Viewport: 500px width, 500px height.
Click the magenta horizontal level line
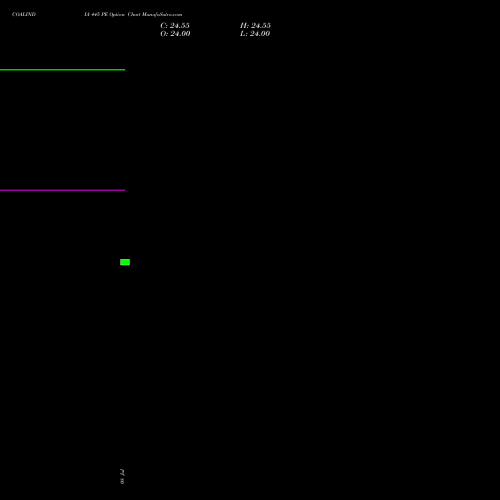click(x=62, y=190)
